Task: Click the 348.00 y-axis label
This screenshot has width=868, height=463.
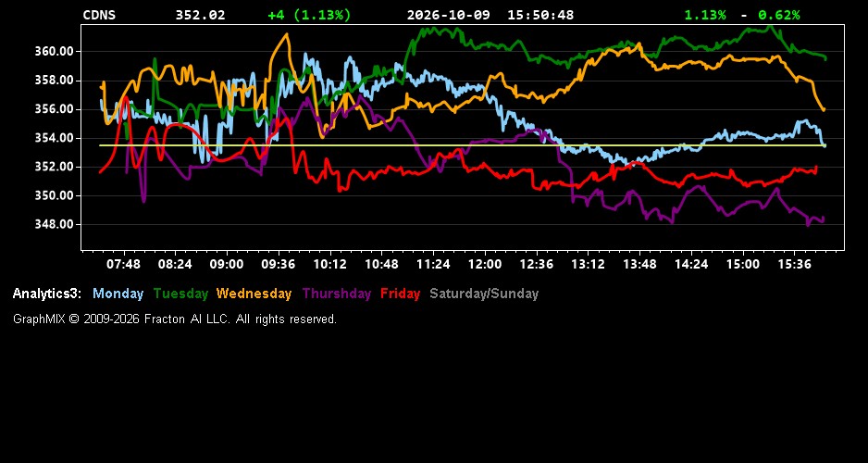Action: 55,225
